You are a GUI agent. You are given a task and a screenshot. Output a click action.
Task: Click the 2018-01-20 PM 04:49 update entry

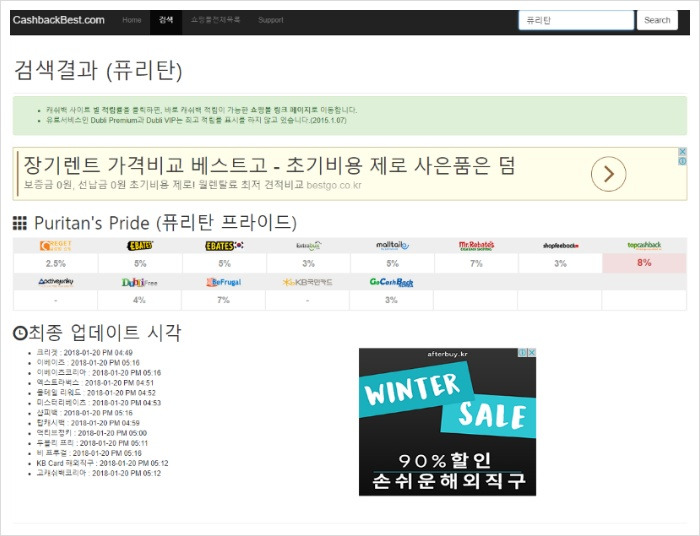coord(84,353)
